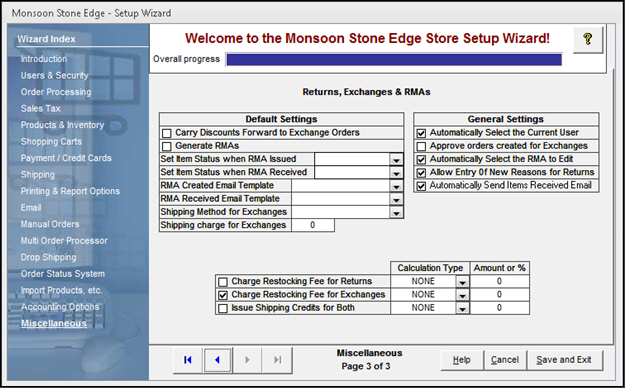Screen dimensions: 625x388
Task: Expand RMA Created Email Template dropdown
Action: pyautogui.click(x=396, y=186)
